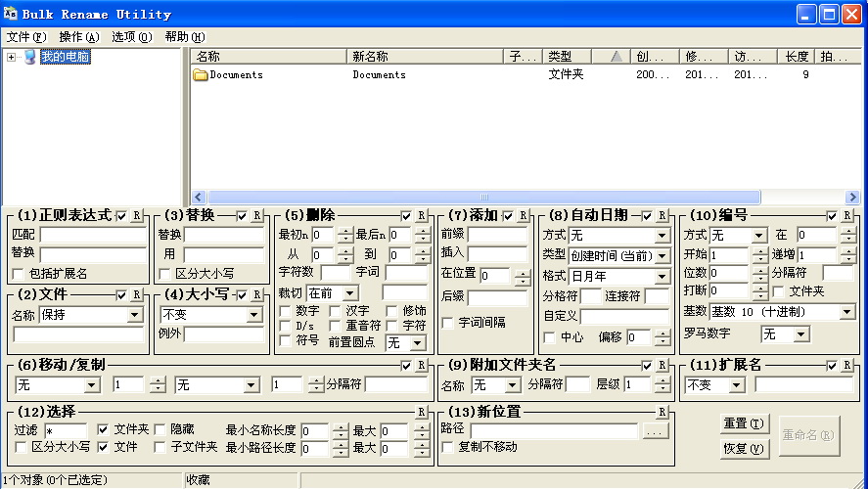The image size is (868, 489).
Task: Open the 操作(A) menu
Action: pyautogui.click(x=79, y=37)
